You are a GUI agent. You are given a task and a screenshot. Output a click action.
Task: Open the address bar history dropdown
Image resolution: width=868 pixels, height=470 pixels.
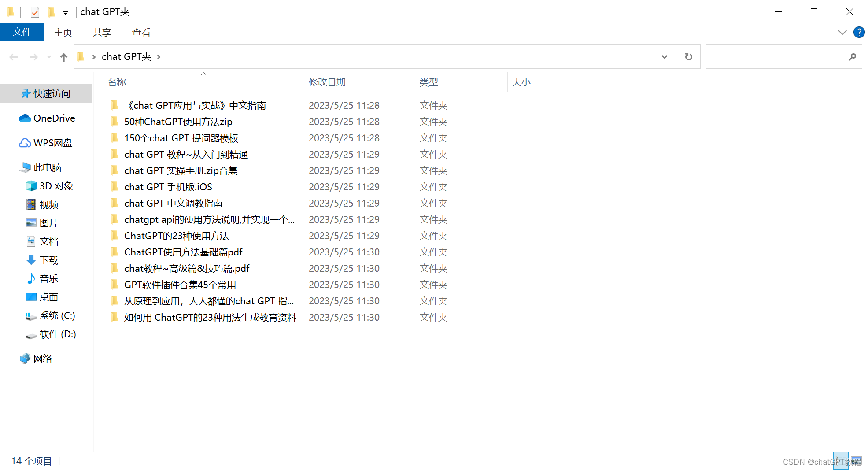pyautogui.click(x=664, y=57)
